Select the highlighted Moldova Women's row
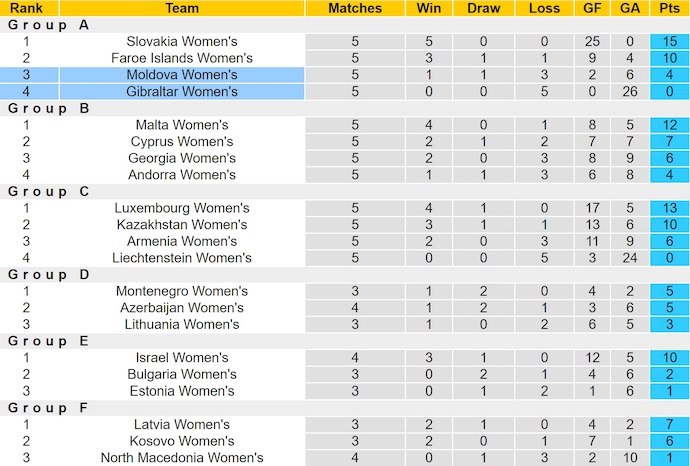Viewport: 690px width, 466px height. tap(182, 75)
